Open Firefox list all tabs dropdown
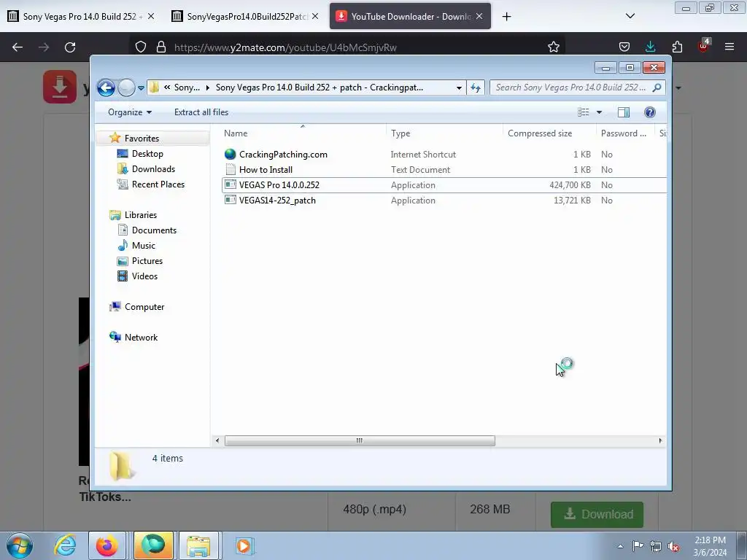The image size is (747, 560). point(630,16)
